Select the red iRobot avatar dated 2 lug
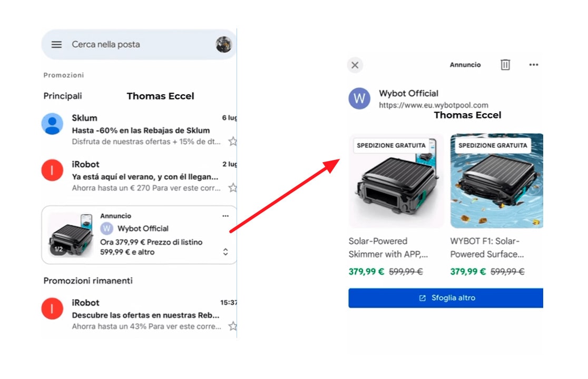This screenshot has width=588, height=379. (53, 170)
